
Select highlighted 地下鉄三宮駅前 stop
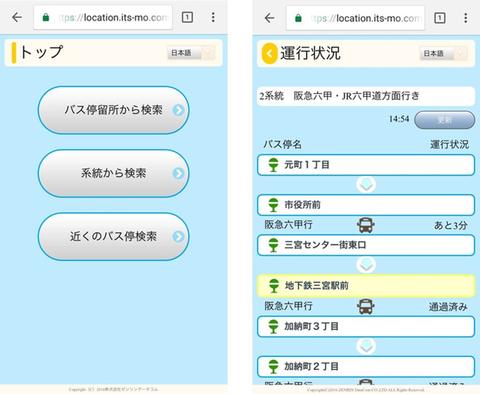tap(366, 286)
